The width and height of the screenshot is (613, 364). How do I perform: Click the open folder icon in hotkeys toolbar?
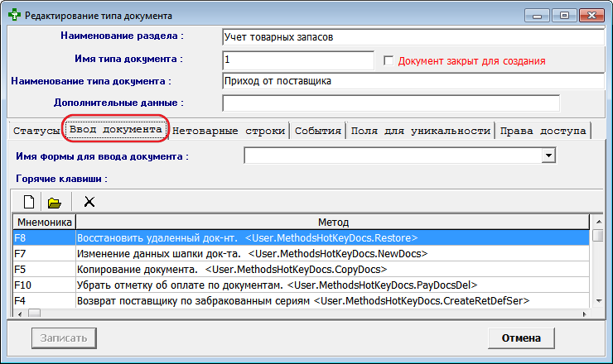coord(55,203)
